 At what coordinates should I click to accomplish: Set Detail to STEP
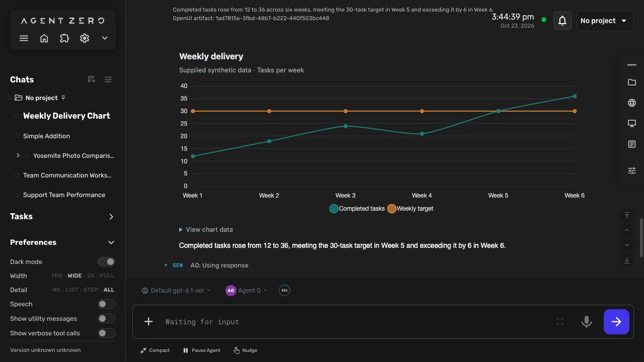tap(91, 290)
